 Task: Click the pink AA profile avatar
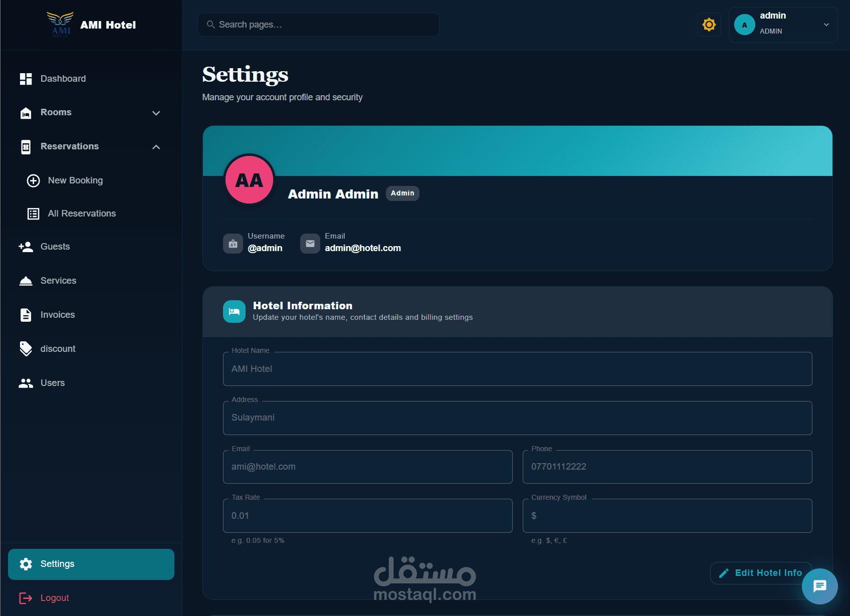click(250, 179)
